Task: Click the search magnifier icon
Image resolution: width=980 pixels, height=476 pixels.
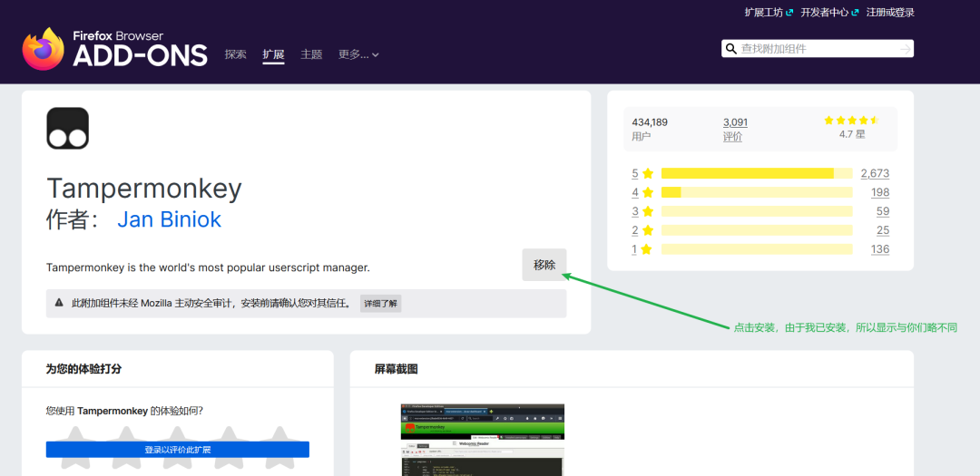Action: coord(730,49)
